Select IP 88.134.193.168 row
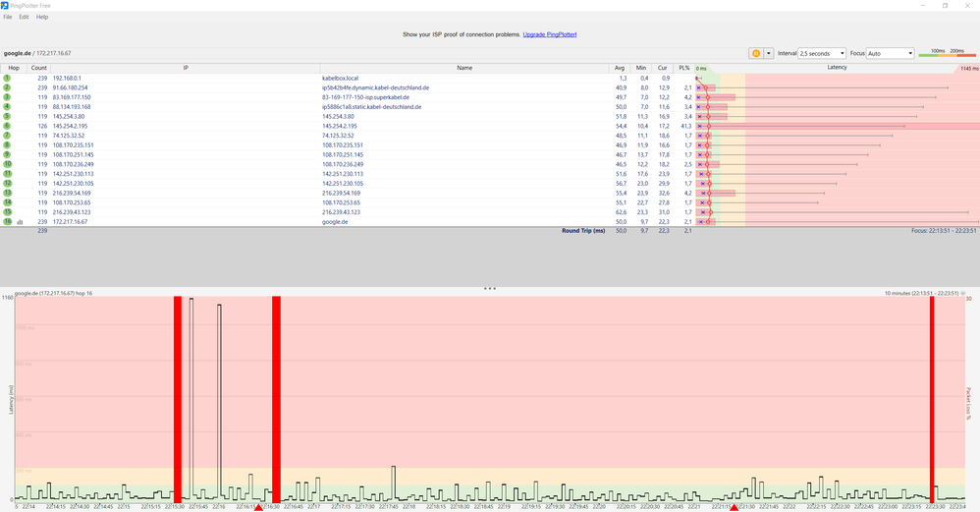Viewport: 980px width, 512px height. (72, 107)
